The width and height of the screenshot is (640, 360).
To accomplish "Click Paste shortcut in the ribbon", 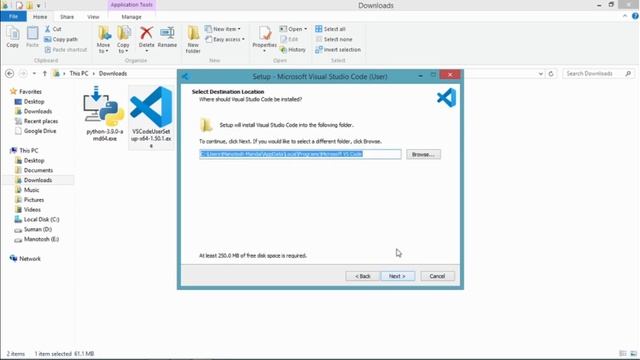I will (x=66, y=49).
